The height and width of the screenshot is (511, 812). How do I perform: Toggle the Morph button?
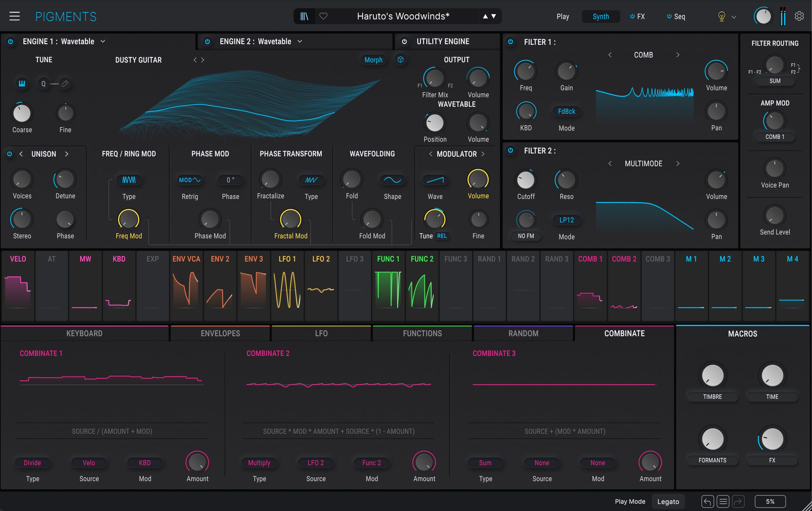373,60
